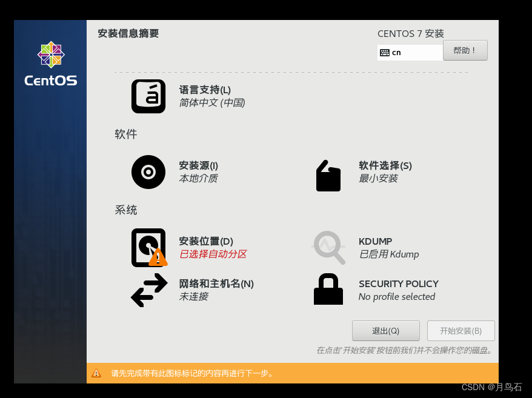Click the CENTOS 7 安装 heading
Screen dimensions: 532x398
tap(411, 33)
